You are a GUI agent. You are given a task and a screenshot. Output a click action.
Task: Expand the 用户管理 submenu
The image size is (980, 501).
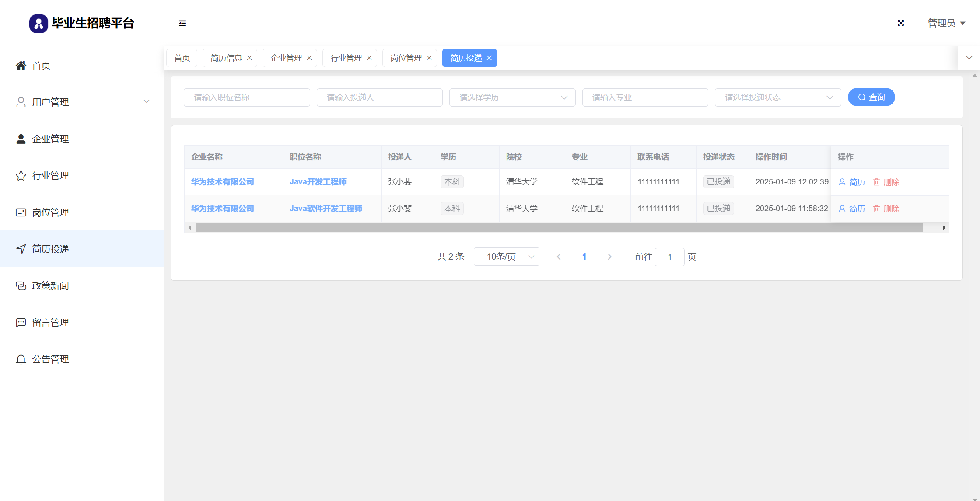pos(147,102)
